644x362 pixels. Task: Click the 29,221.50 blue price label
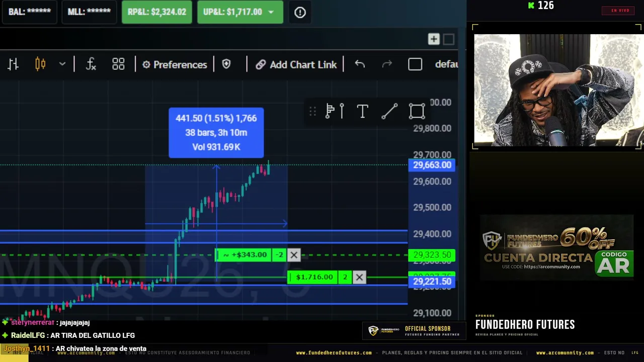click(x=432, y=282)
